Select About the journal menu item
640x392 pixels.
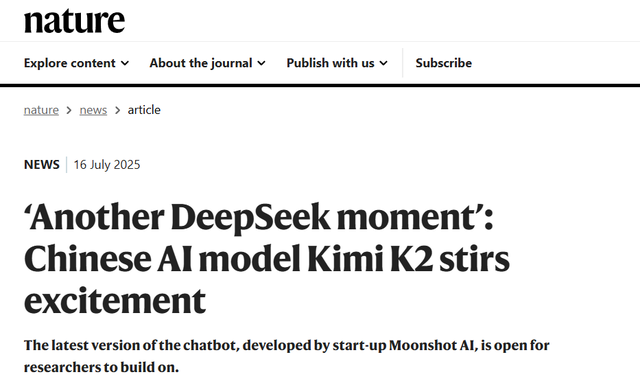(x=207, y=63)
